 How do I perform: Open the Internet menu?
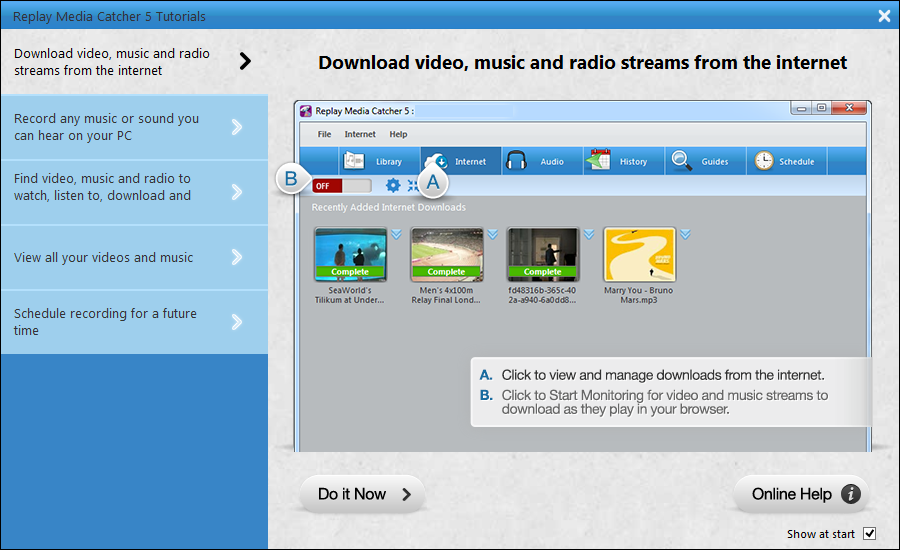[x=360, y=134]
